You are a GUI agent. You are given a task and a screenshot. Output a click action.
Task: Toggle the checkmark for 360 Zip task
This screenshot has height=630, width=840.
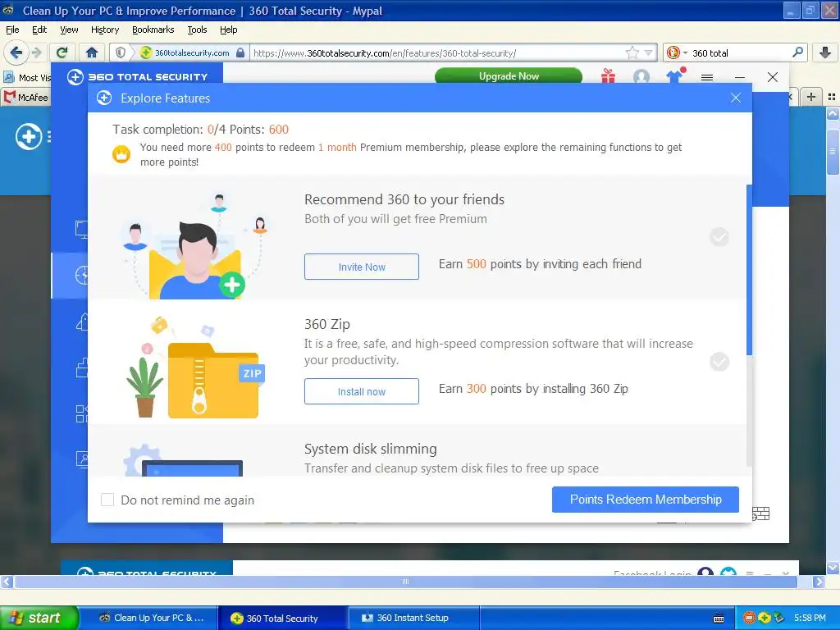click(719, 362)
